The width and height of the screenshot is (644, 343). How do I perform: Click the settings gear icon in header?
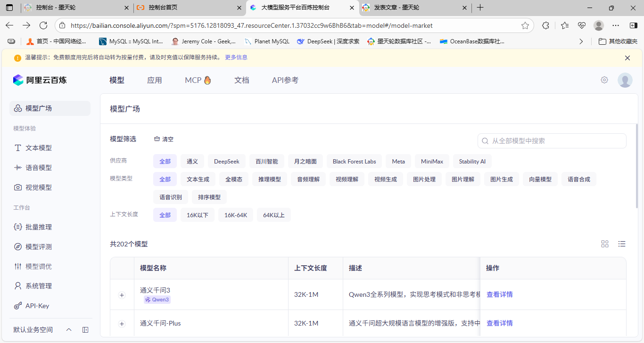tap(604, 80)
